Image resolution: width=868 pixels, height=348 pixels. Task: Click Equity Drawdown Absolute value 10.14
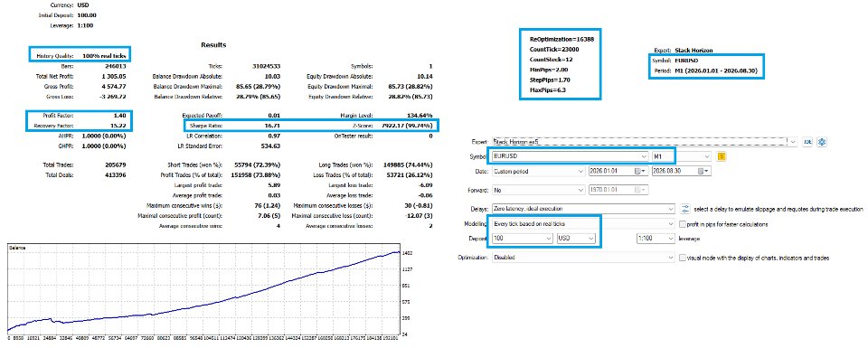pos(424,76)
